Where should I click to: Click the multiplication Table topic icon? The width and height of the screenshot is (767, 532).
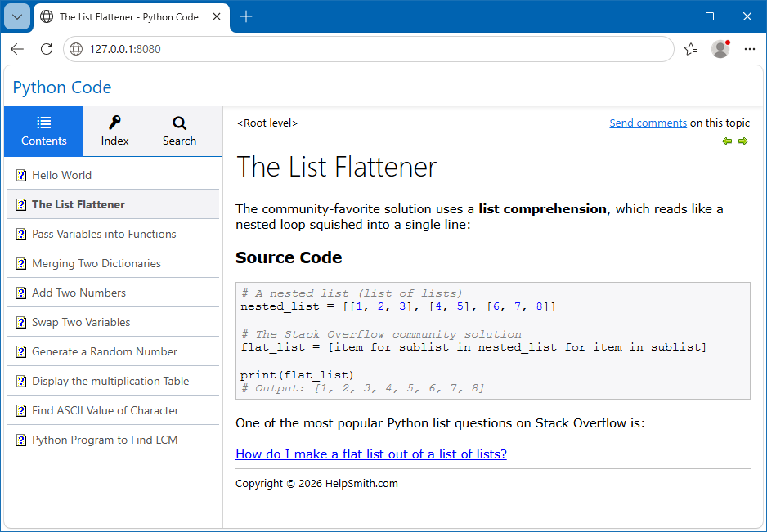21,381
